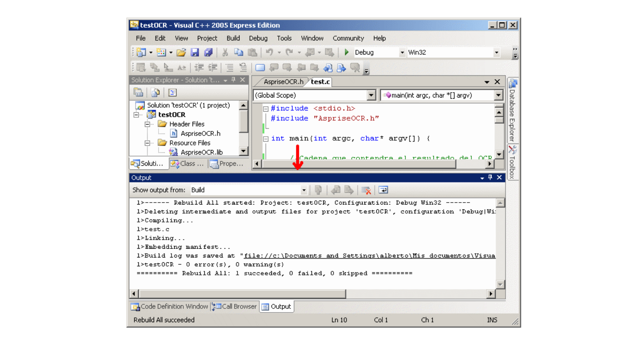The width and height of the screenshot is (644, 345).
Task: Open the Toolbox side panel
Action: point(512,163)
